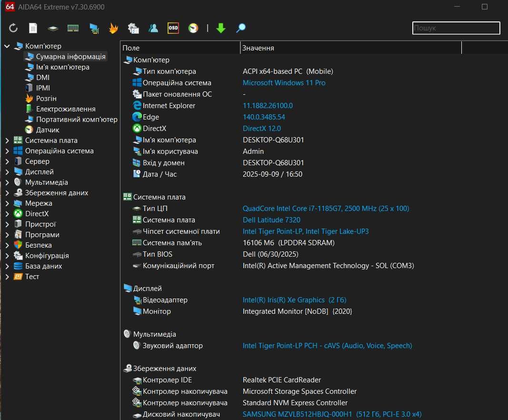Expand the Мережа tree node
This screenshot has height=420, width=508.
pyautogui.click(x=7, y=203)
